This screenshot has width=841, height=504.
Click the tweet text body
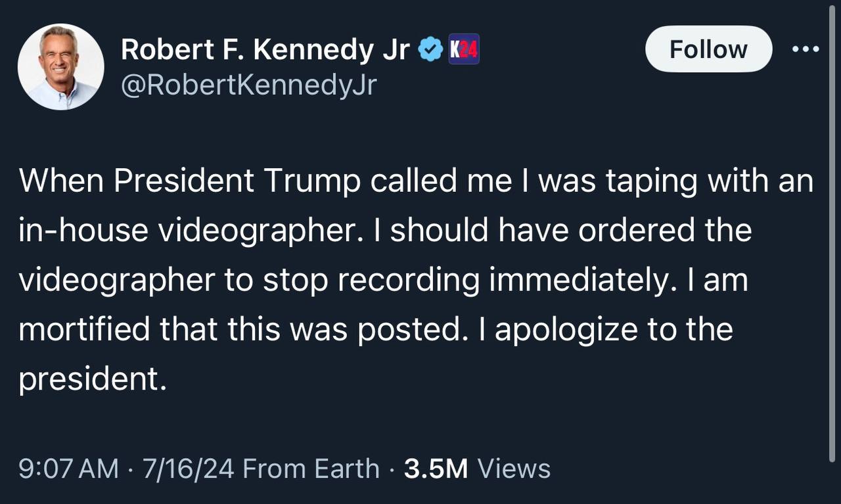pos(417,280)
